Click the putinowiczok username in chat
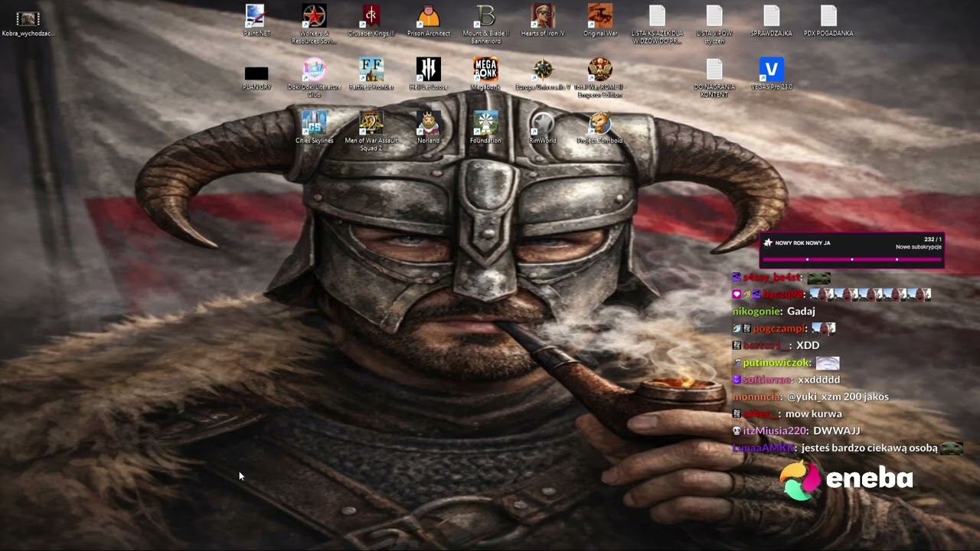The image size is (980, 551). [776, 363]
